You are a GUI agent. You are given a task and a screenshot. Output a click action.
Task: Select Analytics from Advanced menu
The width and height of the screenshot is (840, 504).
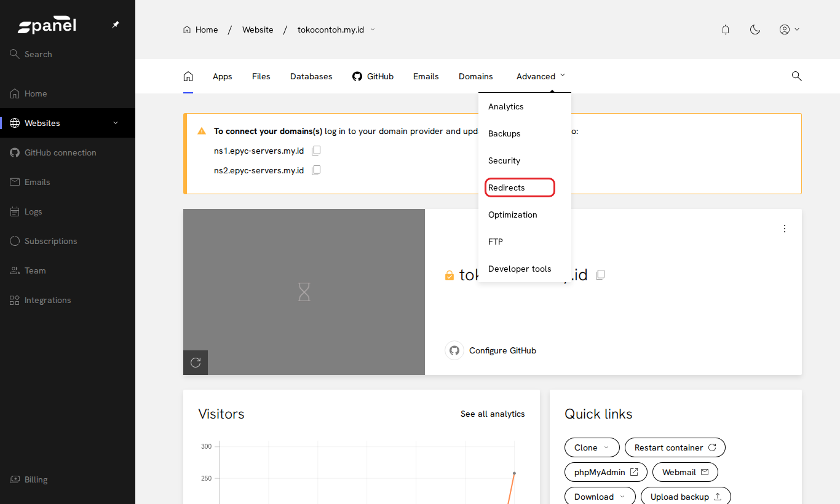tap(525, 106)
